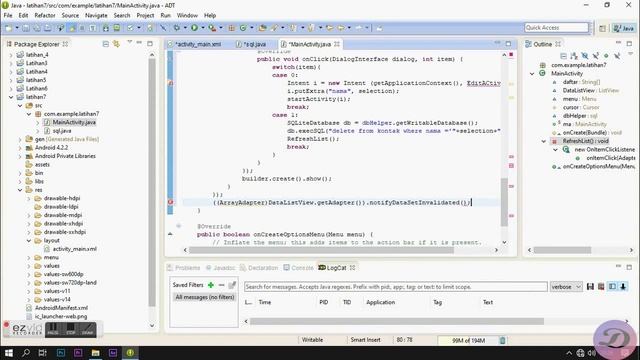This screenshot has width=640, height=360.
Task: Open the Outline view menu triangle
Action: [630, 54]
